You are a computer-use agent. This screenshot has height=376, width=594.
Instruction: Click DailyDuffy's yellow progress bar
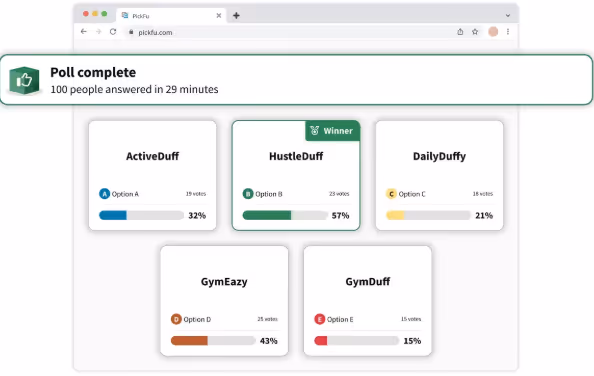(428, 215)
